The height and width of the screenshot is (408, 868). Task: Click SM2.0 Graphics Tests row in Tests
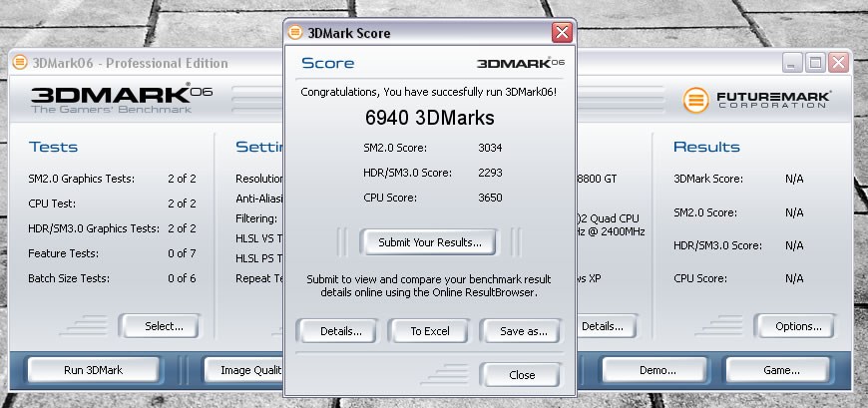pyautogui.click(x=113, y=179)
